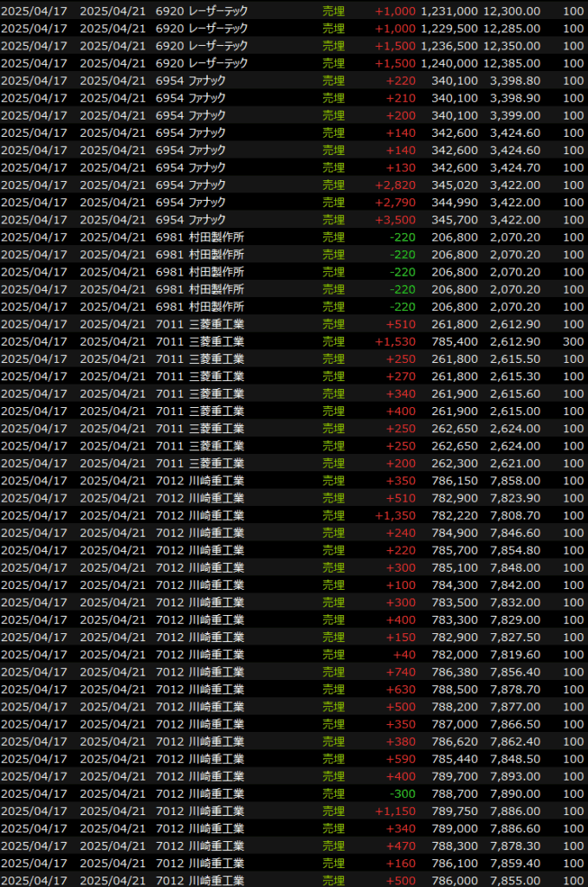The height and width of the screenshot is (887, 588).
Task: Select the Mitsubishi Heavy +1,530 profit cell
Action: tap(395, 342)
